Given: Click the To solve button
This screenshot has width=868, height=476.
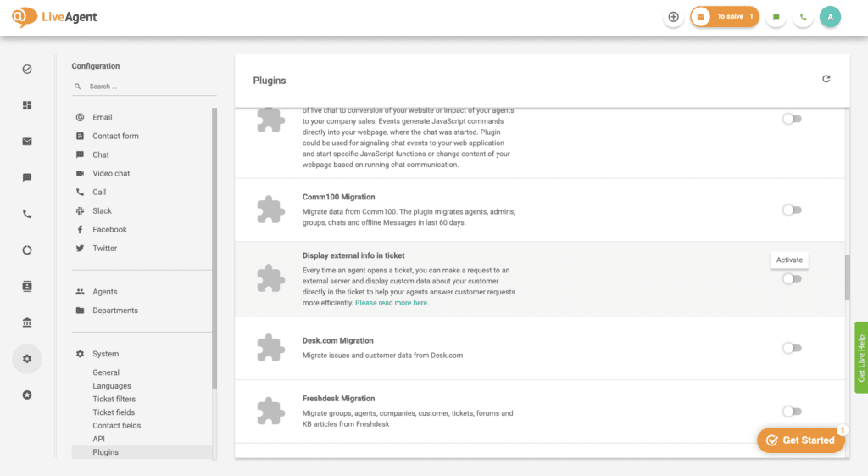Looking at the screenshot, I should point(725,17).
